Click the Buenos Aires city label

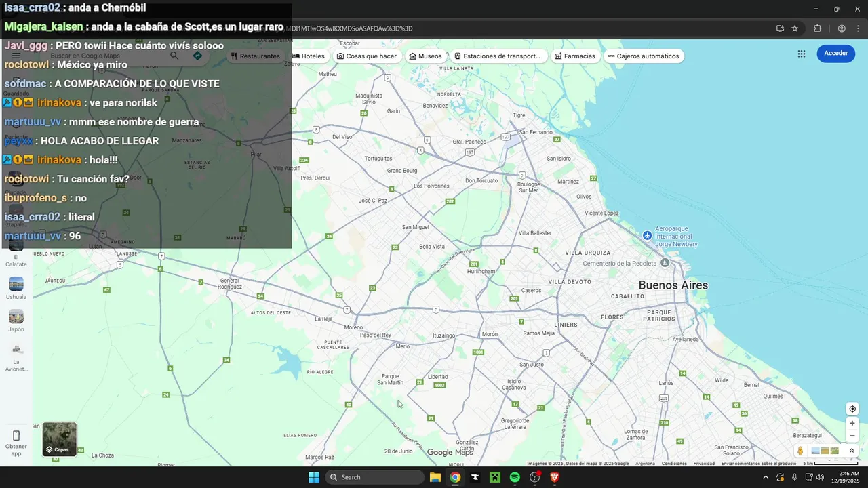click(x=673, y=285)
